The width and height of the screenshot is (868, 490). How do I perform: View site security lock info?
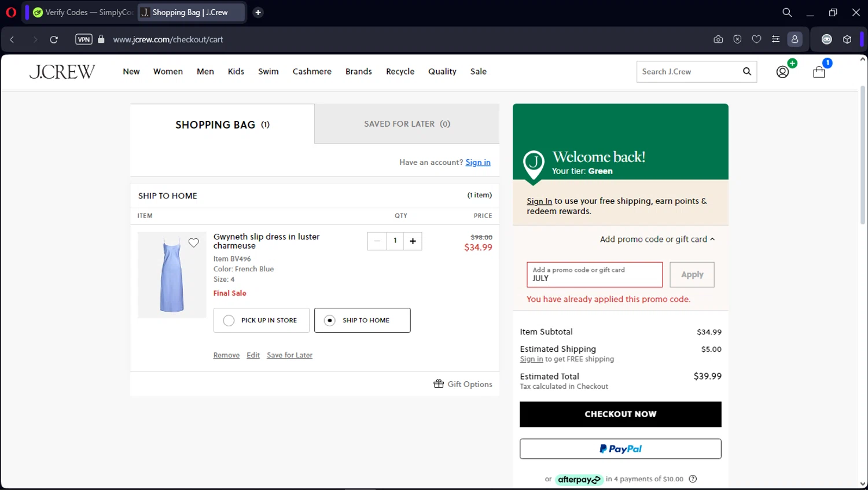101,39
